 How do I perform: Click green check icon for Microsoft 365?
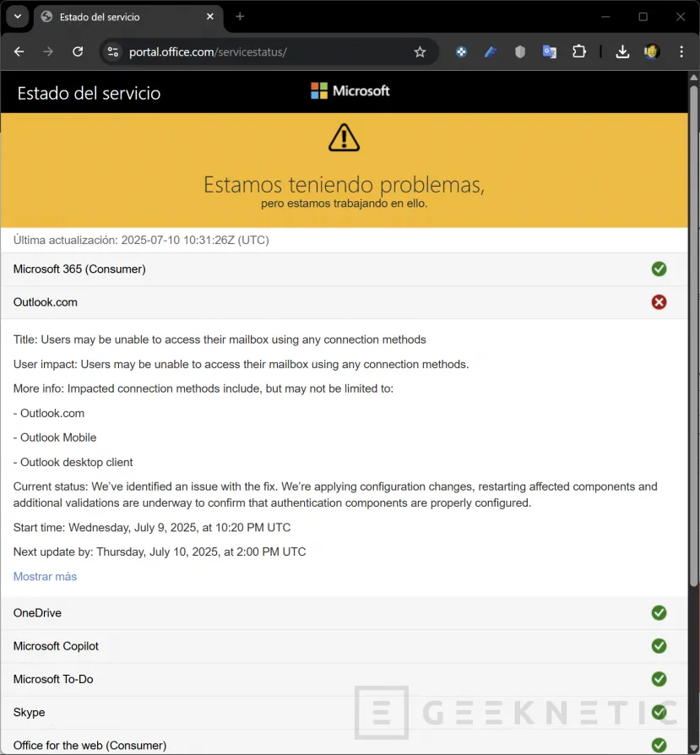coord(659,269)
